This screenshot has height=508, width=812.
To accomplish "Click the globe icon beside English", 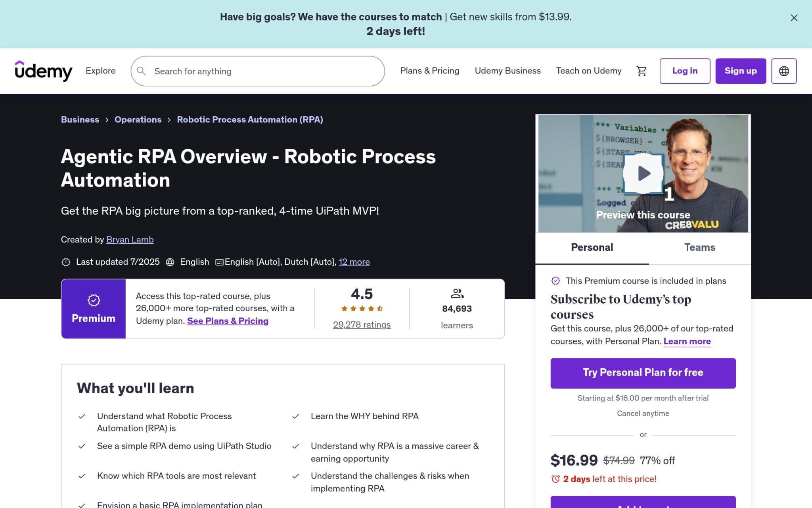I will point(170,262).
